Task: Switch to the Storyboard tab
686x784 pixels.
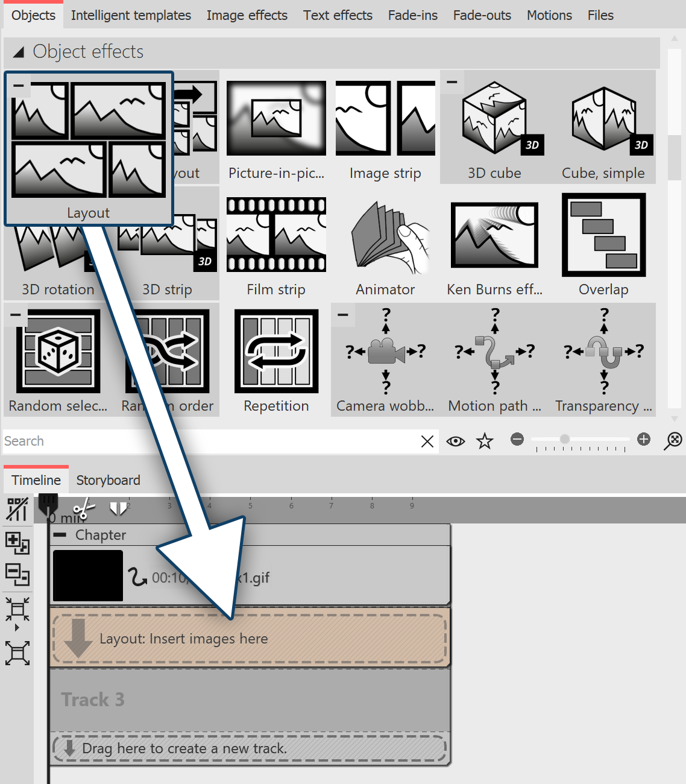Action: (108, 480)
